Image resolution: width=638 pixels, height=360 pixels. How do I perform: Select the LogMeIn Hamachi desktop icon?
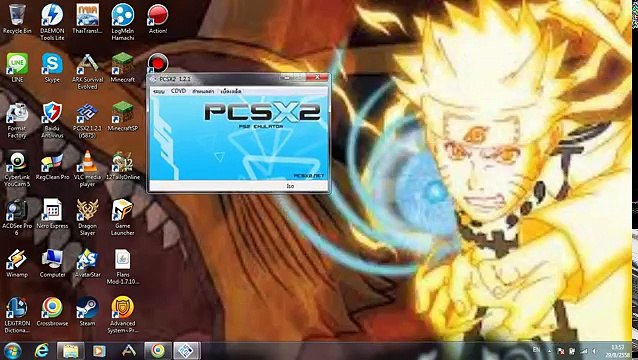(x=122, y=22)
